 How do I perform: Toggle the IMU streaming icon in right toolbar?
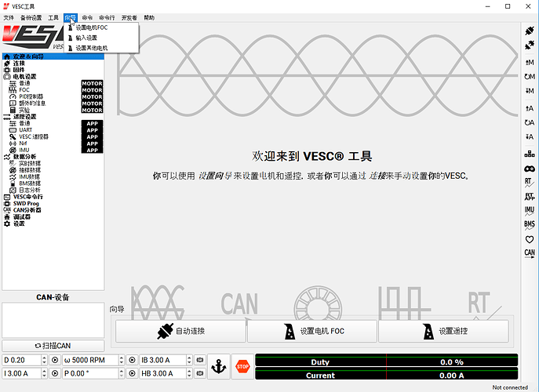(530, 210)
